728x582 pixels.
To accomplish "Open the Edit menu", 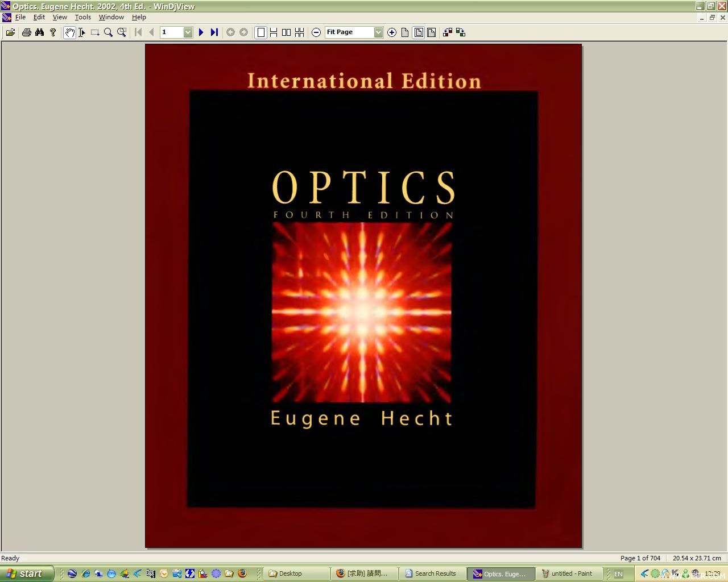I will pos(39,17).
